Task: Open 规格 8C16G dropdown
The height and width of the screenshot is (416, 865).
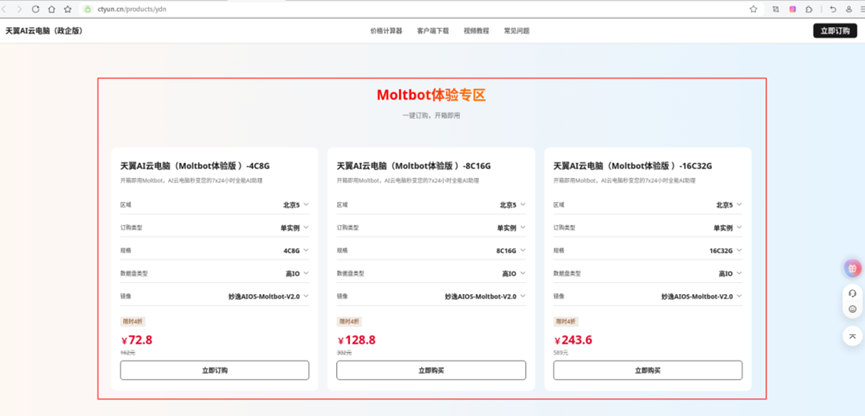Action: click(431, 250)
